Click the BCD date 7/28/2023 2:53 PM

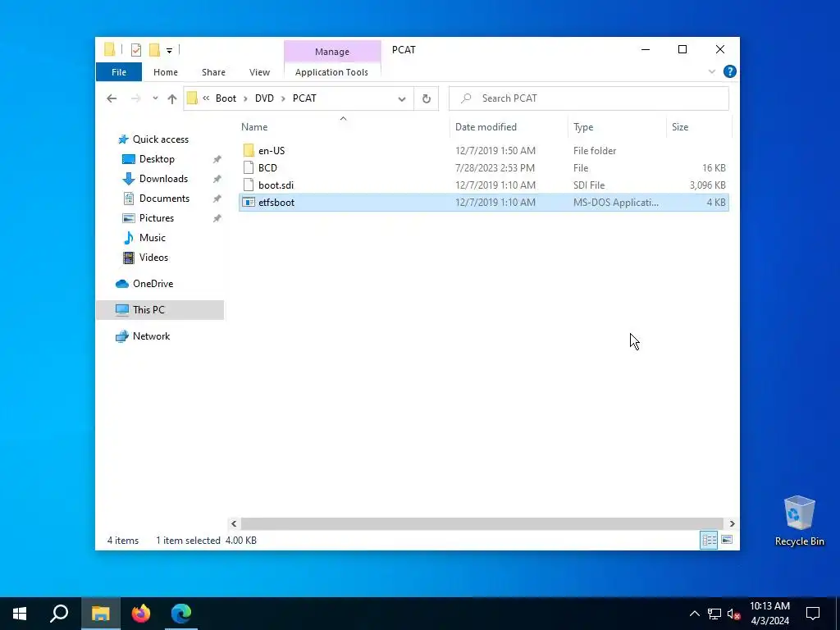coord(495,167)
